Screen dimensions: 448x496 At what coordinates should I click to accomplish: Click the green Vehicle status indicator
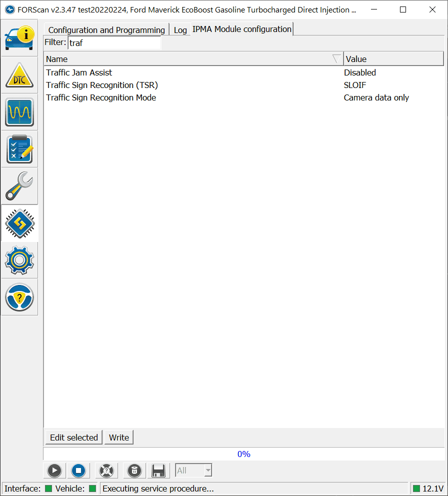tap(92, 488)
